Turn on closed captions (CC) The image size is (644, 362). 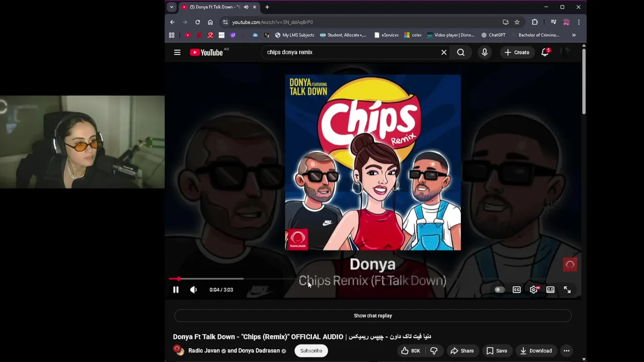point(517,290)
